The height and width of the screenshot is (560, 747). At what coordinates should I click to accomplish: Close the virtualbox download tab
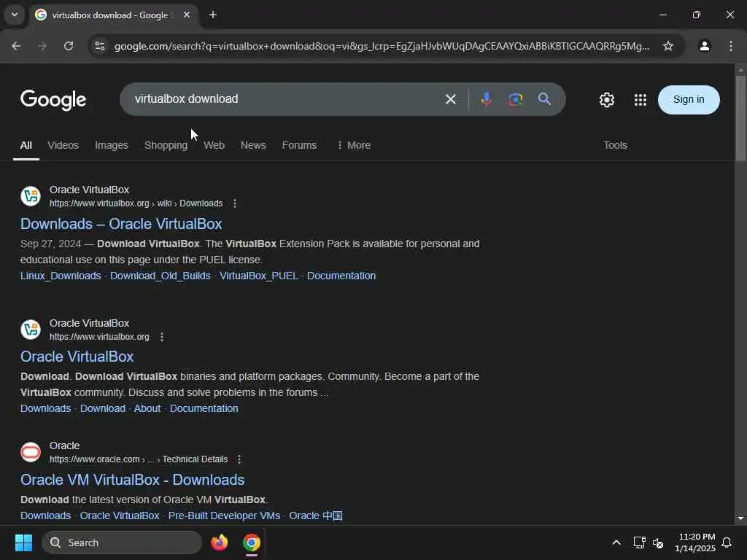(x=187, y=15)
